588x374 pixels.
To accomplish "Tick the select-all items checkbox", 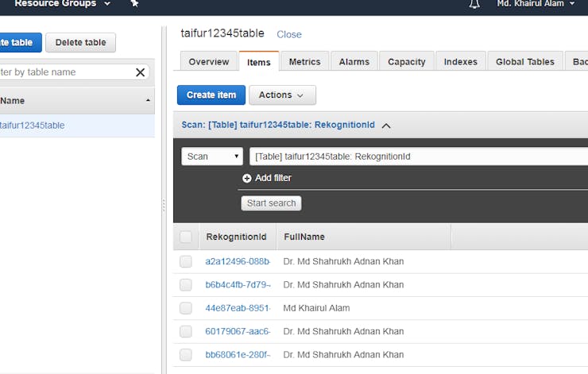I will 185,237.
